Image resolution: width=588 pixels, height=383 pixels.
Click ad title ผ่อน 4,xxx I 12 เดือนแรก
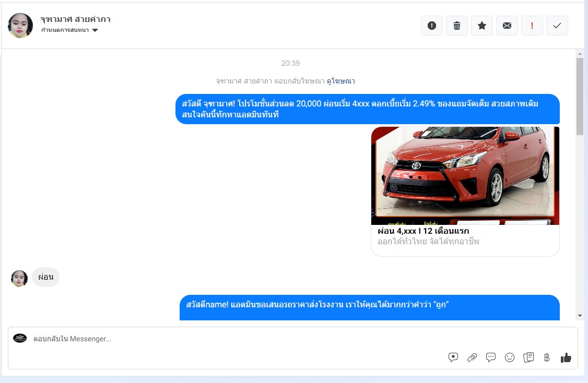[424, 231]
